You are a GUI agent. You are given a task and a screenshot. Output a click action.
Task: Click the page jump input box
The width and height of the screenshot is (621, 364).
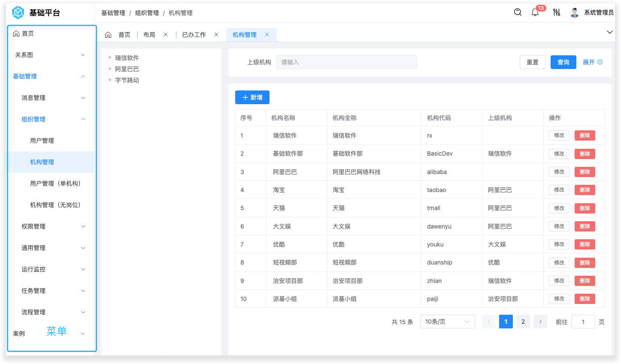coord(583,322)
